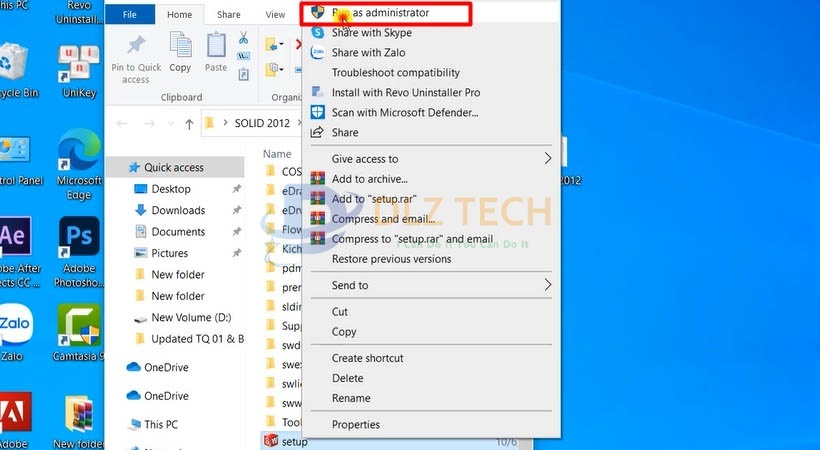Click the Back navigation arrow
This screenshot has width=820, height=450.
(122, 123)
